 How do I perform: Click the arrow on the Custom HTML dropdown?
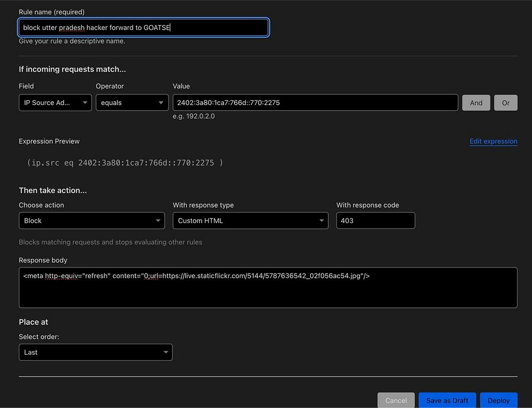click(x=321, y=221)
